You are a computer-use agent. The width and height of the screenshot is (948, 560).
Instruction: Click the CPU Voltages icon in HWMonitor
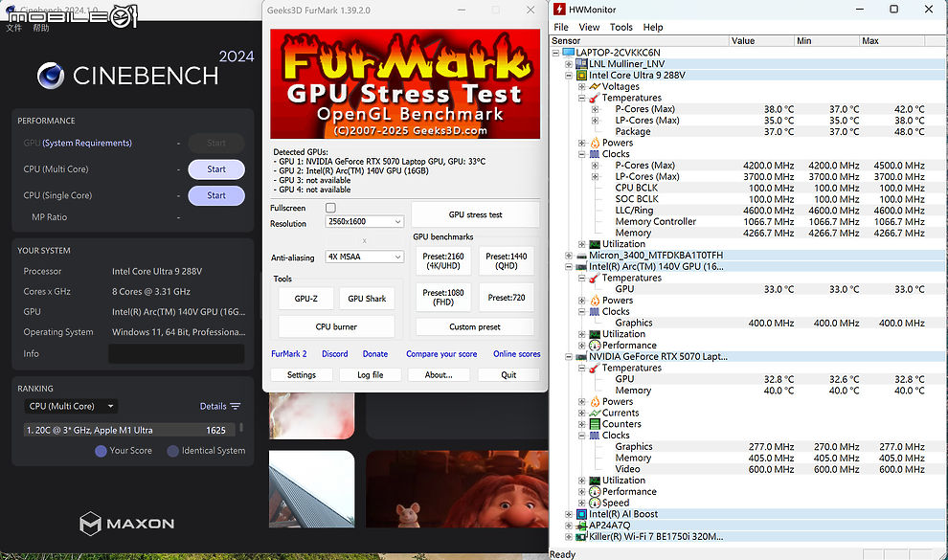pos(595,86)
